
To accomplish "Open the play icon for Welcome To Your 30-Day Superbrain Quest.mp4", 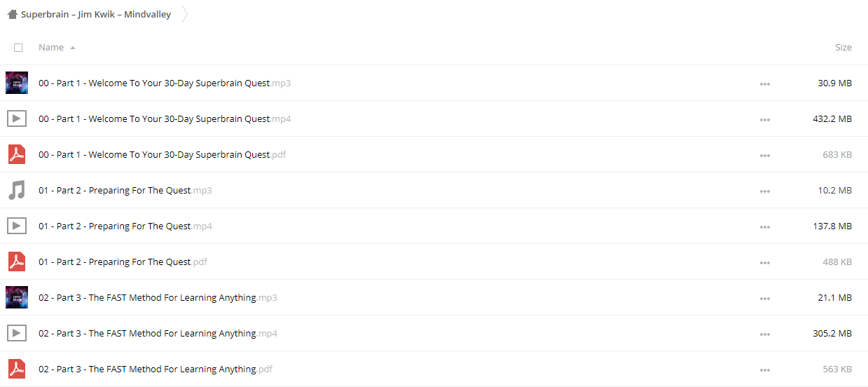I will (17, 118).
